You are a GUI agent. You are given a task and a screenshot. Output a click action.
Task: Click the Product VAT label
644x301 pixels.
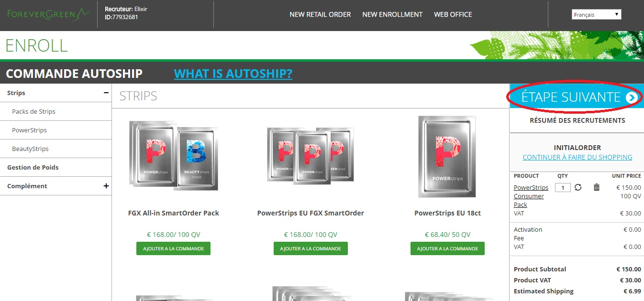[x=533, y=280]
